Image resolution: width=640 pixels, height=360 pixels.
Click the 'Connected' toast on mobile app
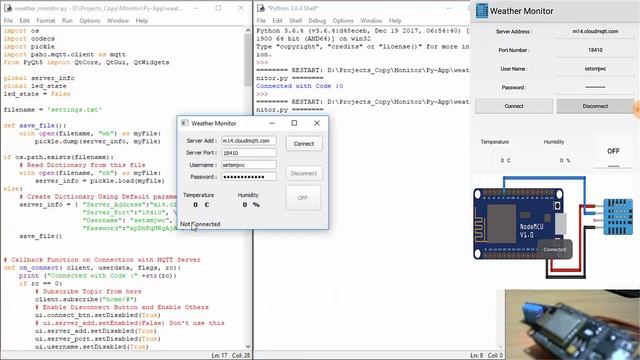pyautogui.click(x=555, y=249)
